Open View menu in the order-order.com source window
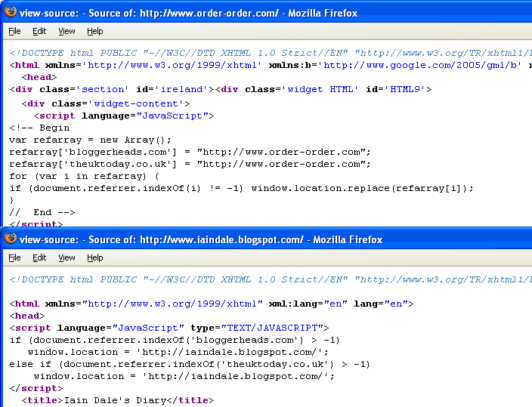Screen dimensions: 532x407 point(66,31)
